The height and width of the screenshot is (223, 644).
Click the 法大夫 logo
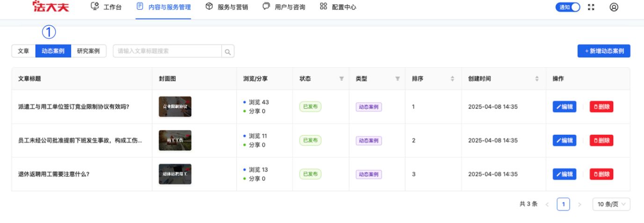51,7
